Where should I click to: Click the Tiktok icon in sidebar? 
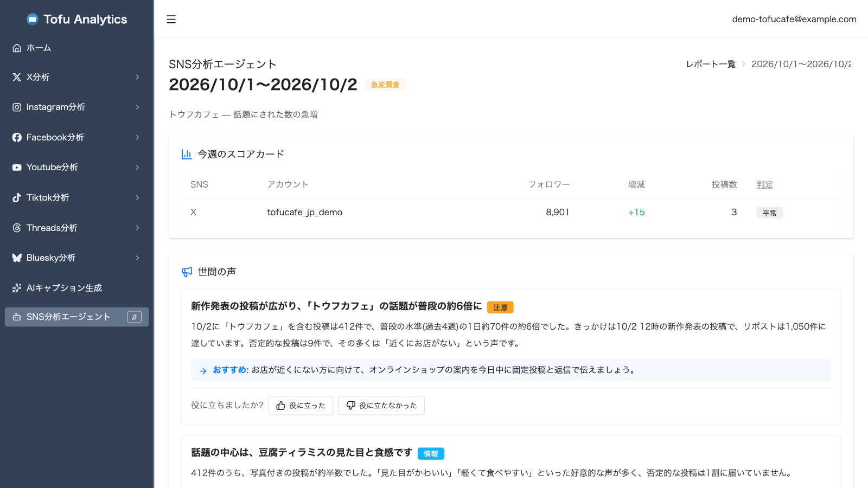(17, 197)
